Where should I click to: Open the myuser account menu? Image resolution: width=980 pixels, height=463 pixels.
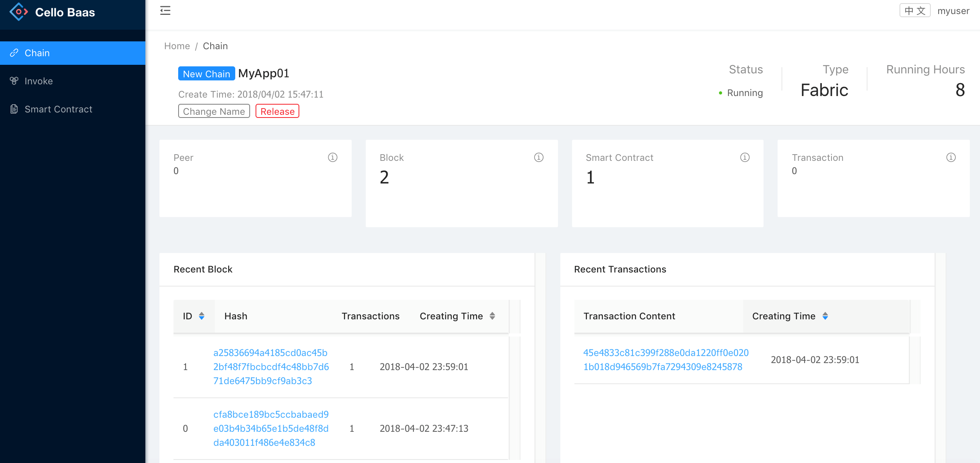[953, 11]
